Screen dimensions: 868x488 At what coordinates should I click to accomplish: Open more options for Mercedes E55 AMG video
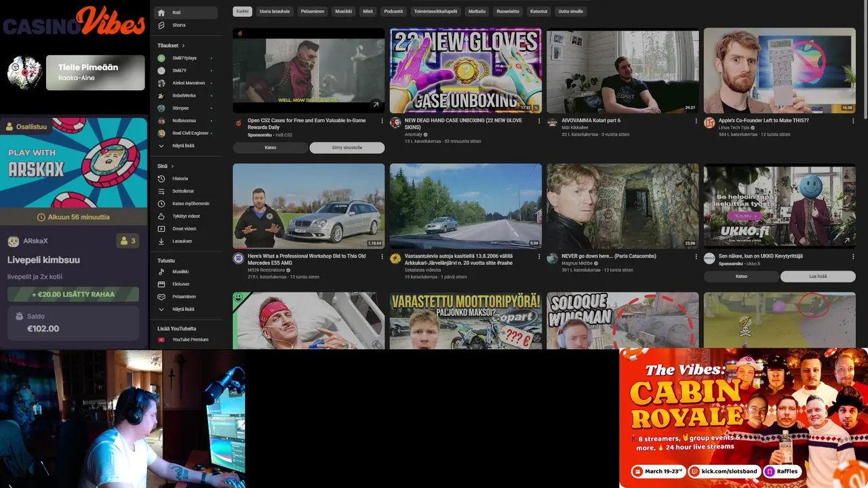click(382, 257)
